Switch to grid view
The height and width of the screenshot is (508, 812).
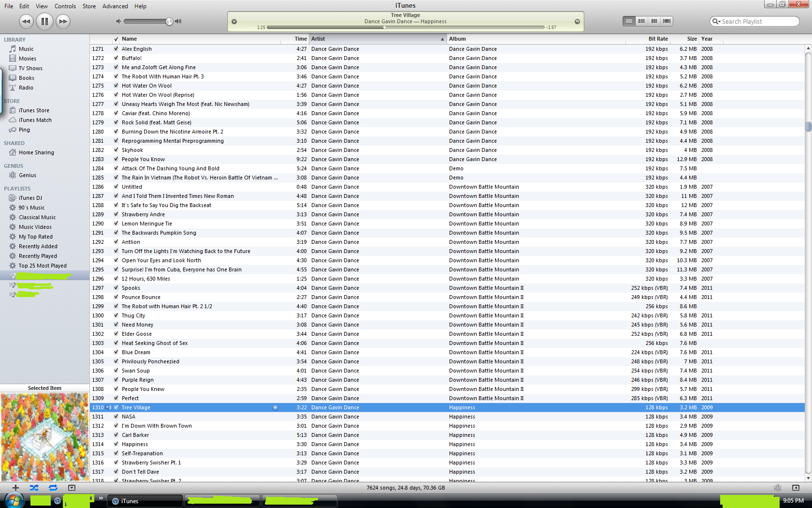(x=654, y=21)
